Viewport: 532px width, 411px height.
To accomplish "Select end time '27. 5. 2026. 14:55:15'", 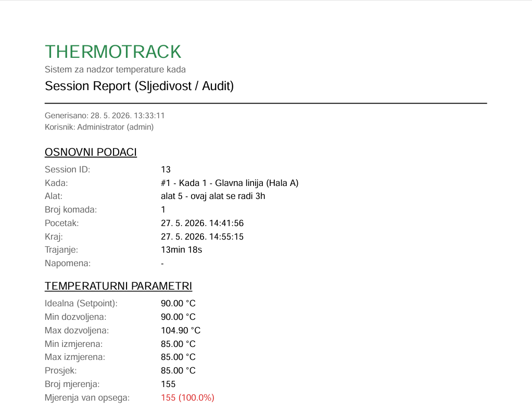I will point(202,237).
